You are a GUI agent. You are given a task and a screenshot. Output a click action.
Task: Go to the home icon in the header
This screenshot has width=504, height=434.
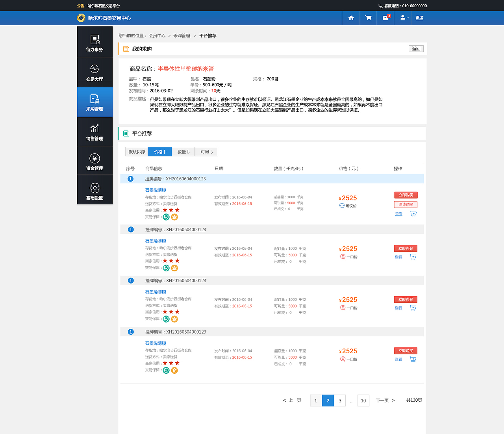pos(351,18)
